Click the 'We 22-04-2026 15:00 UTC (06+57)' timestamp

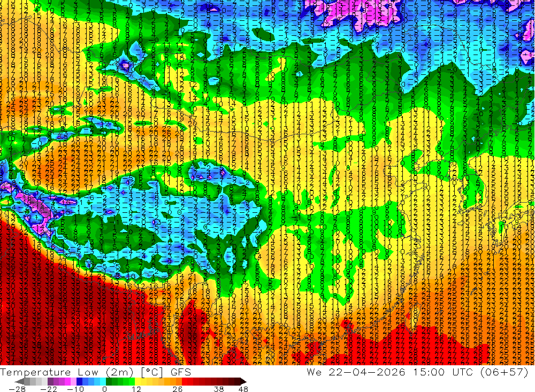[417, 372]
